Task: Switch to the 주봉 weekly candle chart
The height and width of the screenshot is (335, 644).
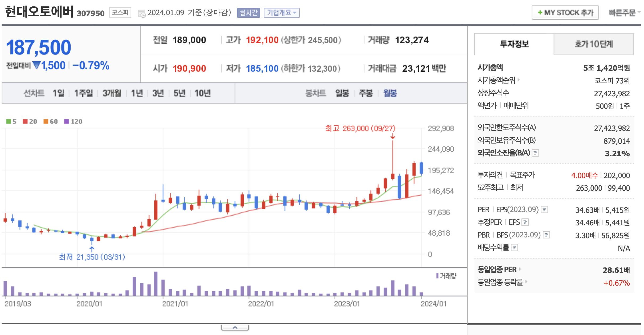Action: click(x=365, y=93)
